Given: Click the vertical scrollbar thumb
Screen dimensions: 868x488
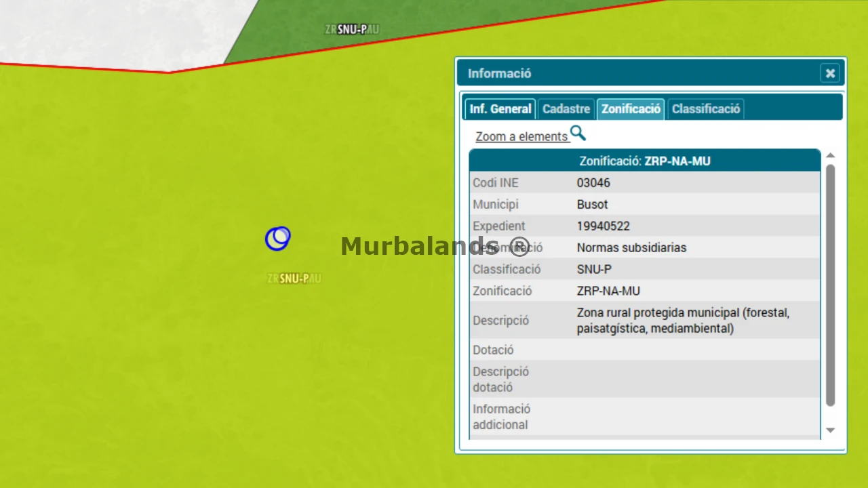Looking at the screenshot, I should point(830,285).
